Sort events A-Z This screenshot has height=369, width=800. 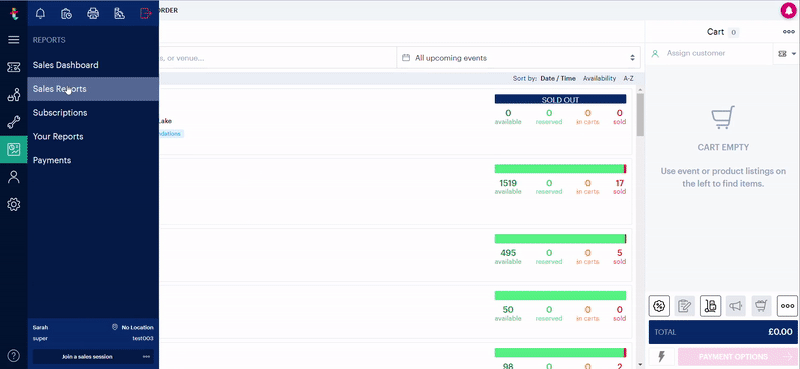point(629,79)
